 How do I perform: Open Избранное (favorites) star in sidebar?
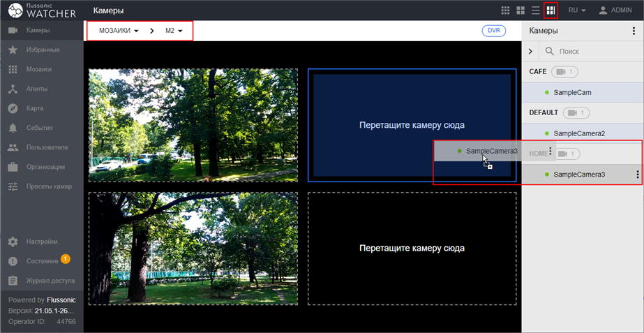[13, 50]
